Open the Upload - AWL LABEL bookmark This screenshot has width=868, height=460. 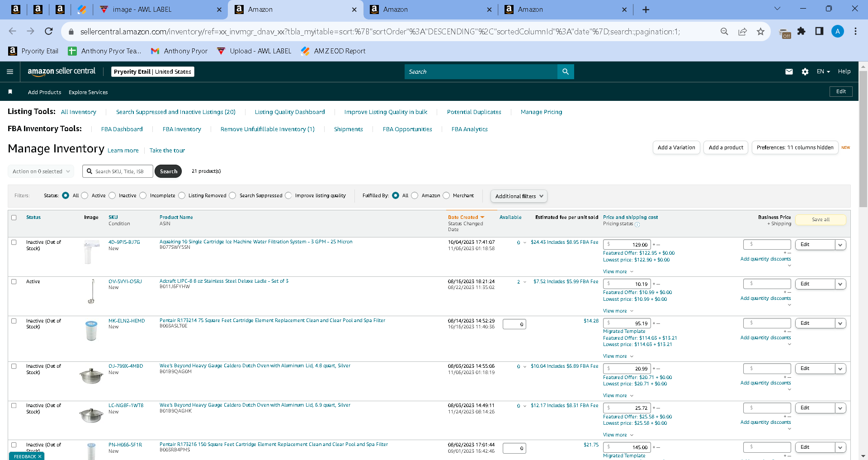(x=254, y=51)
